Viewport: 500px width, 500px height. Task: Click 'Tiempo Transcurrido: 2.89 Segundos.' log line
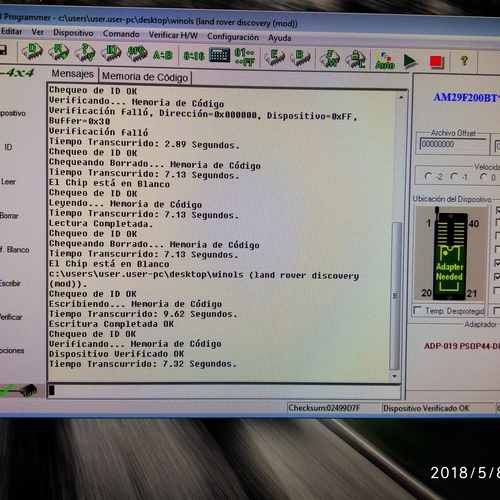pos(144,143)
